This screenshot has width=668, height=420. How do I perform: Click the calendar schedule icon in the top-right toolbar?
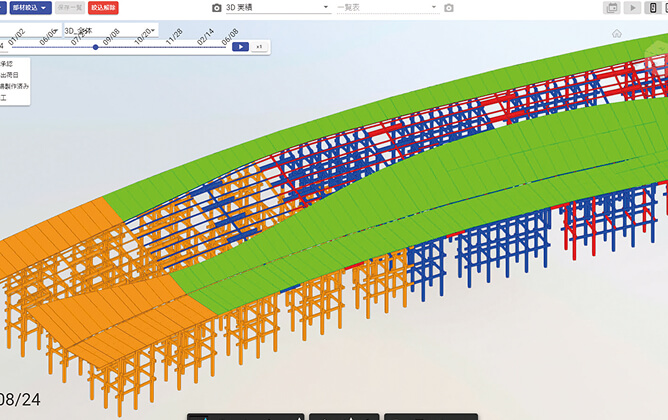[x=611, y=8]
